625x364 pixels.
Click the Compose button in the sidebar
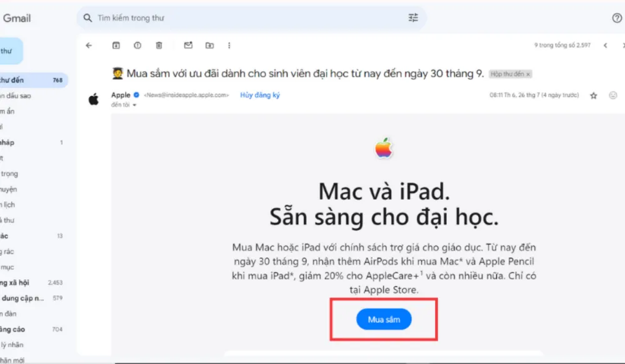[x=11, y=51]
